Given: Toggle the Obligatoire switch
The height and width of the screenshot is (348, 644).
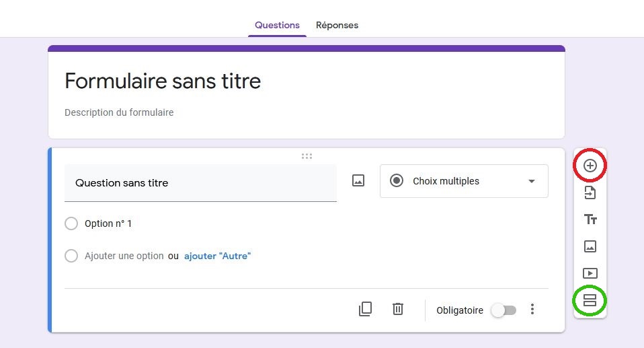Looking at the screenshot, I should (x=504, y=310).
